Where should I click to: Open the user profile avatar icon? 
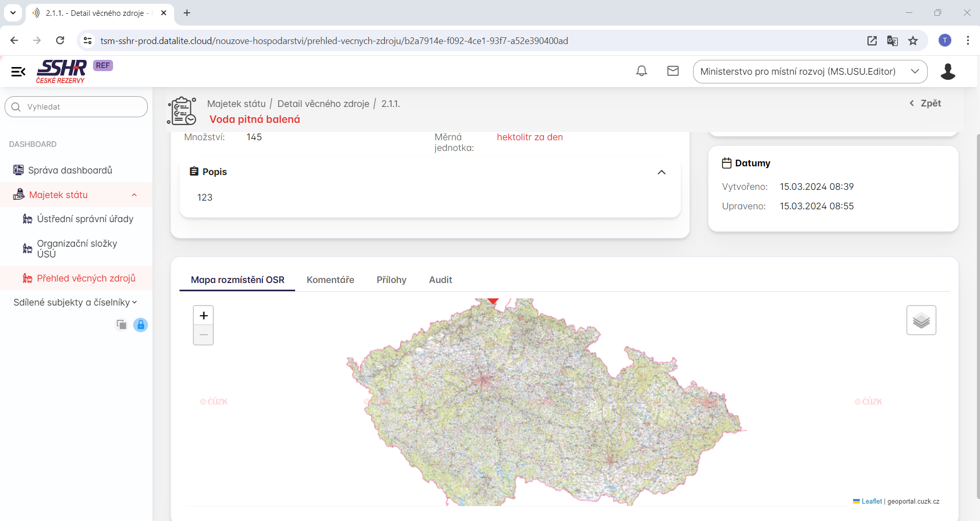point(947,72)
